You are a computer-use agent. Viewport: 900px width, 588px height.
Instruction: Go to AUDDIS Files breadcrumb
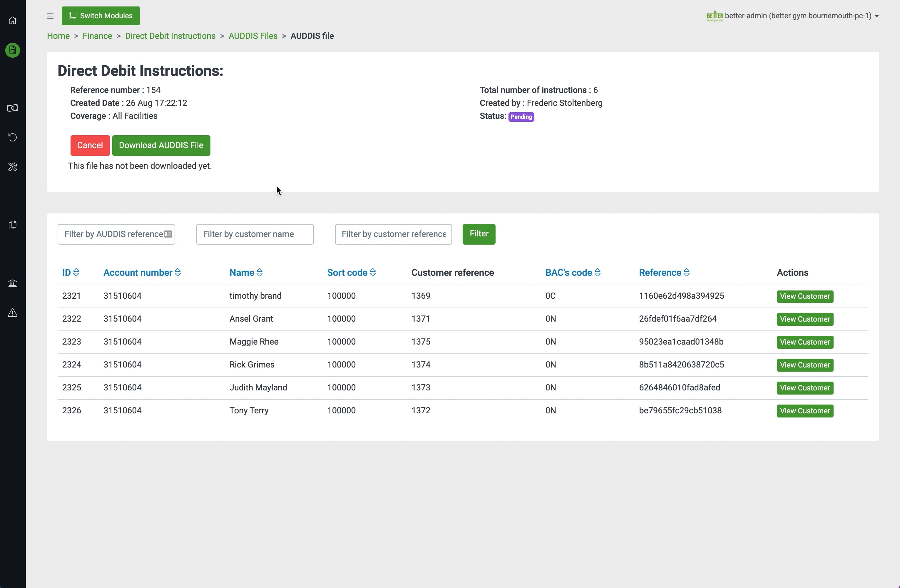[252, 36]
